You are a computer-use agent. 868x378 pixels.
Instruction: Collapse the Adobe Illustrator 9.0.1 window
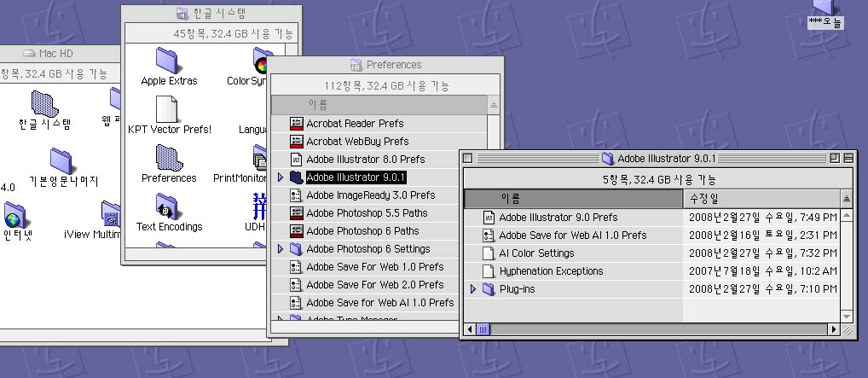click(x=848, y=158)
